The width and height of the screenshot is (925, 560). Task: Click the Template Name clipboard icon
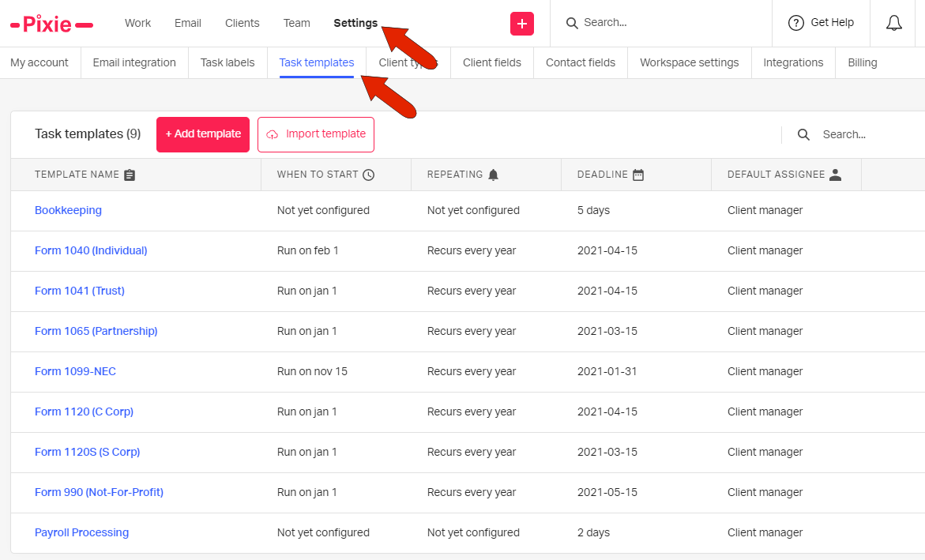[130, 175]
